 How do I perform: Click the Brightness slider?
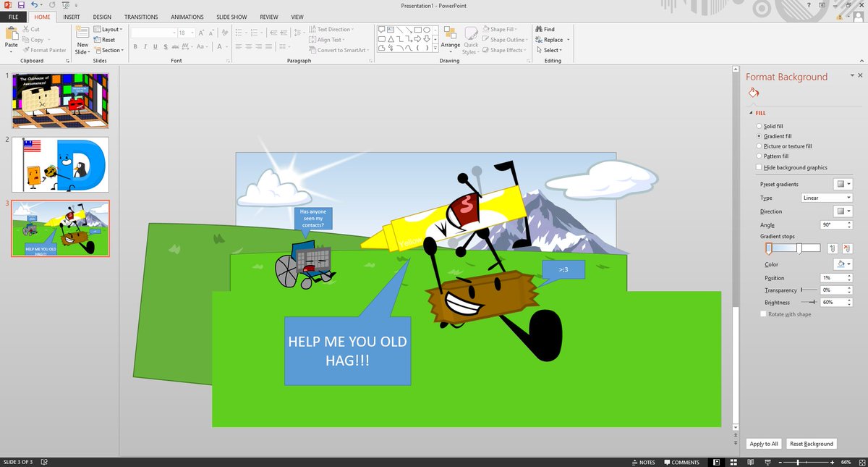[x=809, y=302]
